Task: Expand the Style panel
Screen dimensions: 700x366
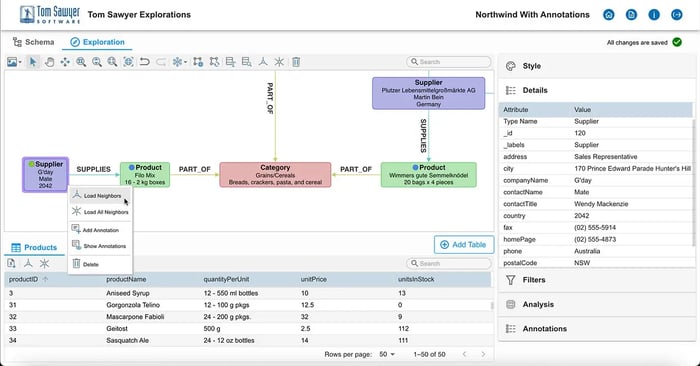Action: [x=596, y=66]
